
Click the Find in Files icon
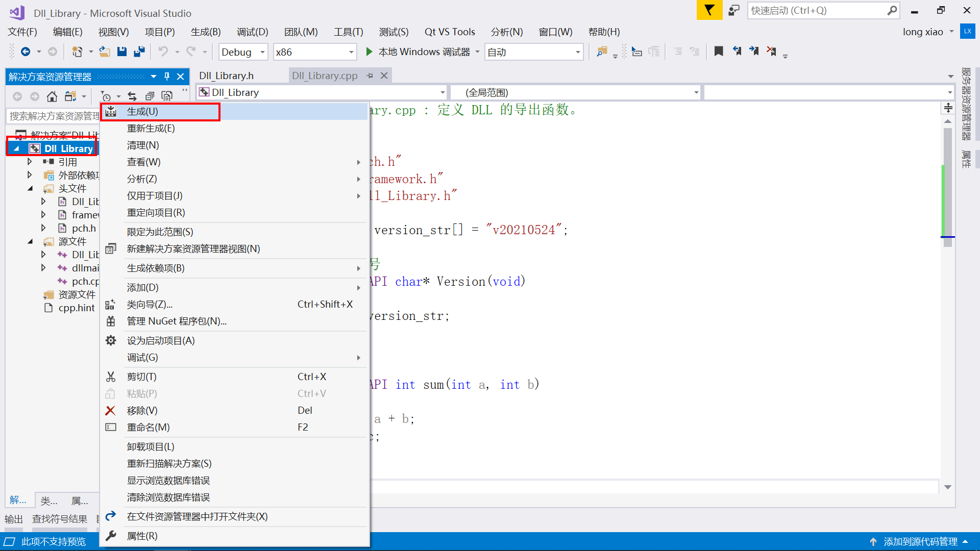tap(602, 52)
